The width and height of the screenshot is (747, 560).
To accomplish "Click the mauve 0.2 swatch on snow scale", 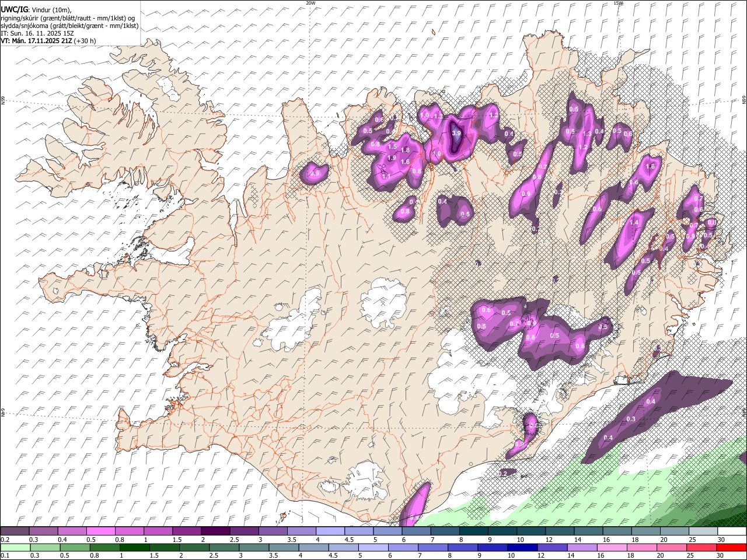I will [15, 531].
